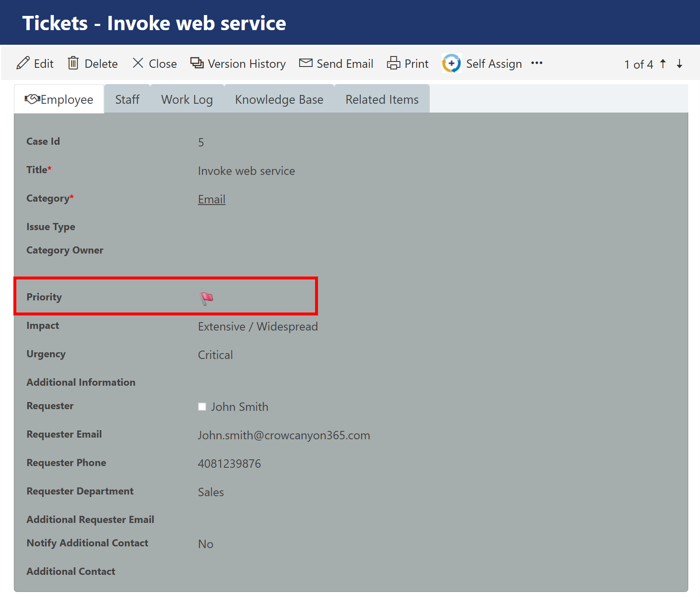Click the 'Case Id' field label
The image size is (700, 597).
click(43, 141)
